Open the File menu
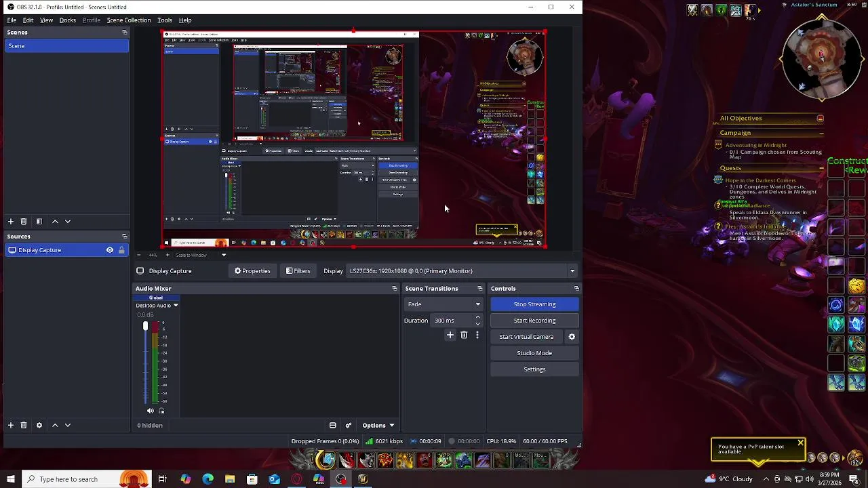The image size is (868, 488). click(x=12, y=20)
